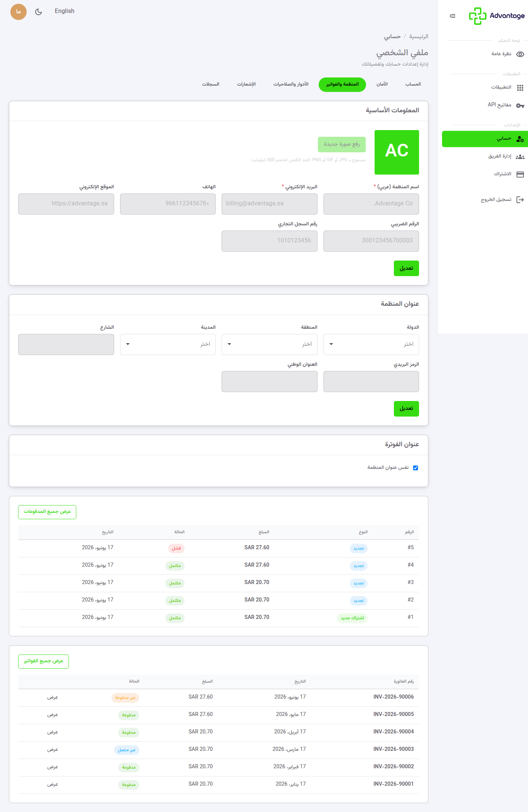
Task: Open the الإشعارات tab
Action: (246, 84)
